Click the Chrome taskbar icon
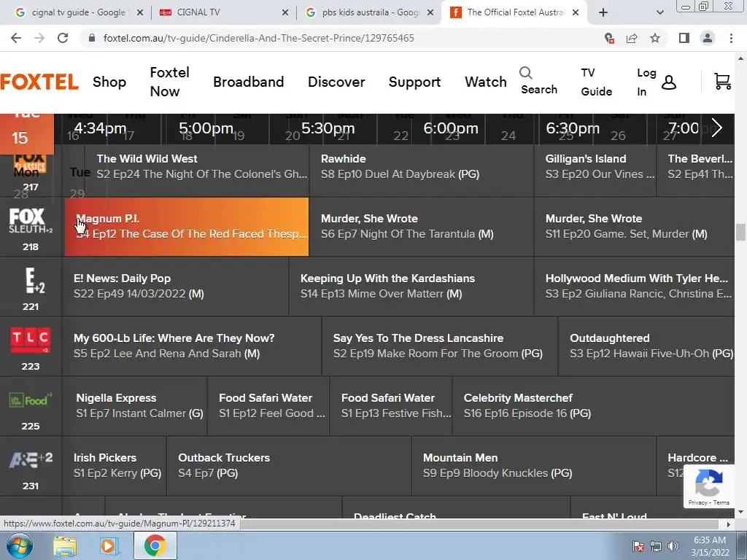 pos(155,546)
